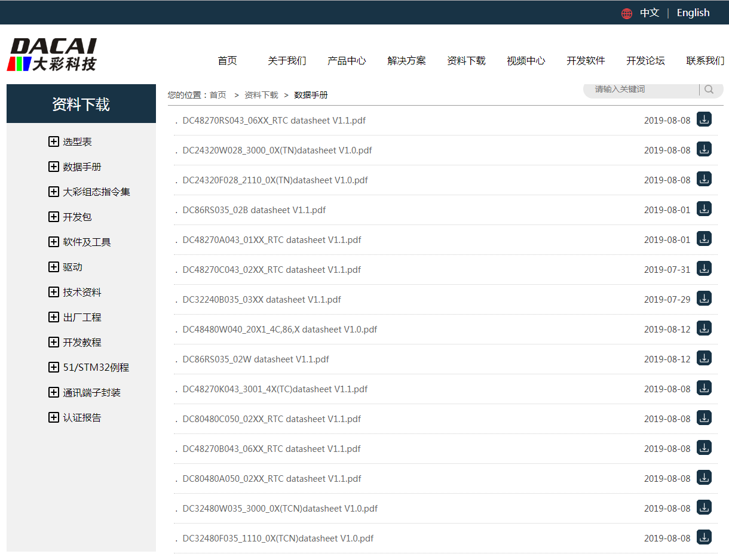Click download icon for DC32480F035_1110 datasheet
The height and width of the screenshot is (560, 729).
704,537
